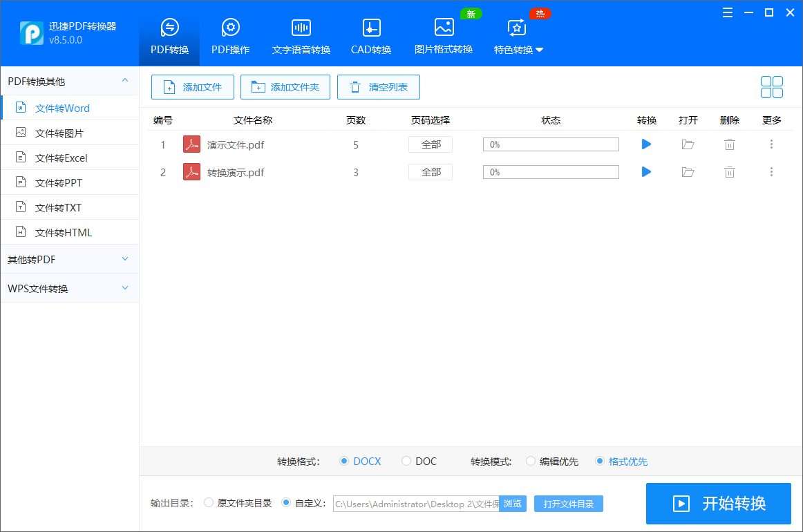The width and height of the screenshot is (803, 532).
Task: Open more options for 演示文件.pdf
Action: [771, 144]
